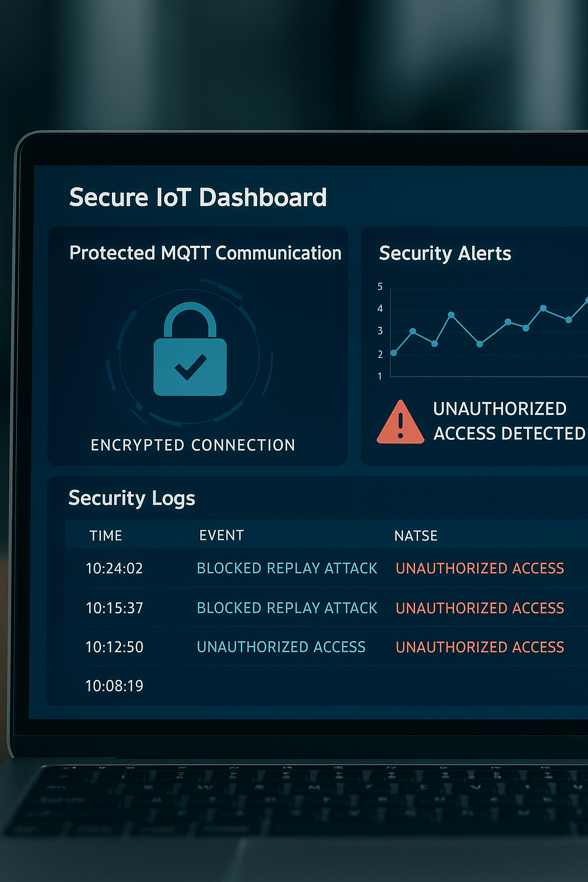Click UNAUTHORIZED ACCESS DETECTED alert text
588x882 pixels.
pyautogui.click(x=508, y=421)
